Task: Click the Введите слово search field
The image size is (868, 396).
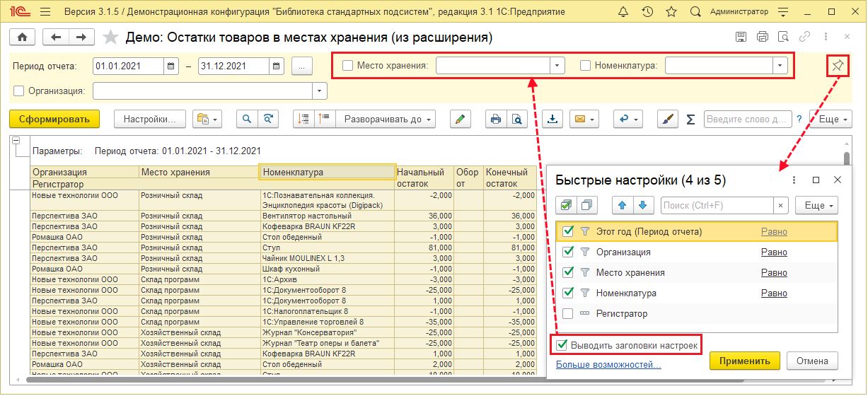Action: [x=748, y=119]
